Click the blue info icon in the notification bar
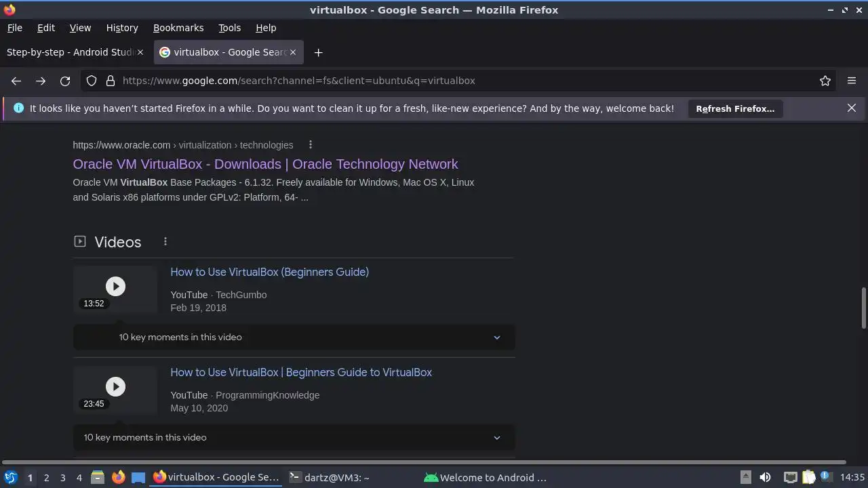Image resolution: width=868 pixels, height=488 pixels. coord(18,108)
